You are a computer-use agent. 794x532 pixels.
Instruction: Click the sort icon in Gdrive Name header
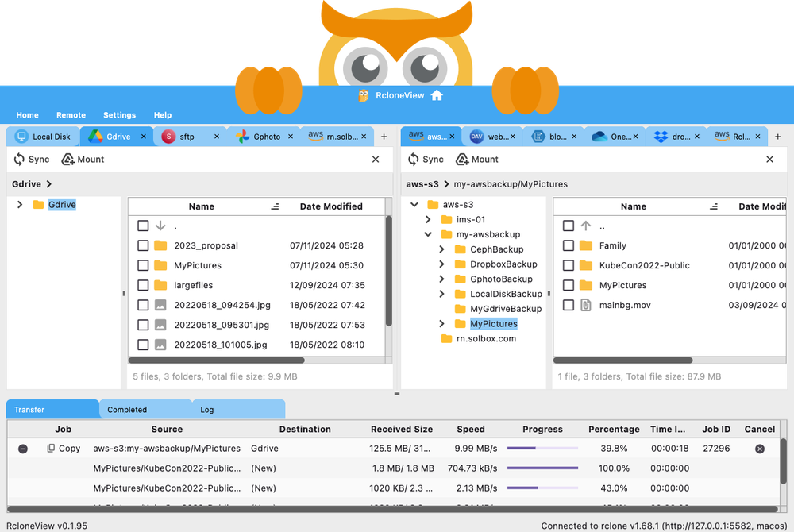tap(275, 206)
